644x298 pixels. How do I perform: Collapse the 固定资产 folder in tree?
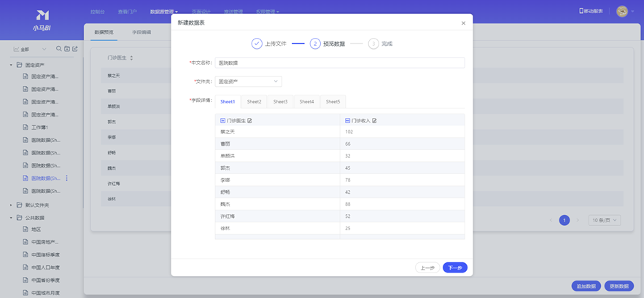tap(11, 65)
